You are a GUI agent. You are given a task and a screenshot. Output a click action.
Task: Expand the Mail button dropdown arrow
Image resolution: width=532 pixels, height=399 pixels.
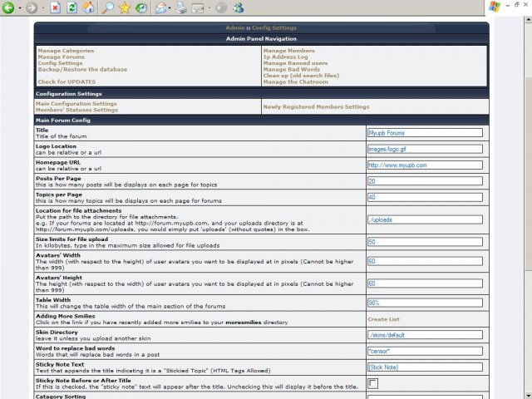(x=170, y=8)
